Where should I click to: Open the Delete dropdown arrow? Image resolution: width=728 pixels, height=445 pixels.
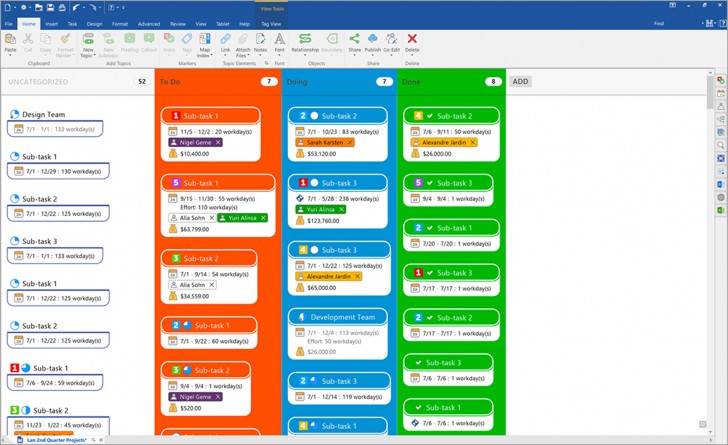[412, 55]
